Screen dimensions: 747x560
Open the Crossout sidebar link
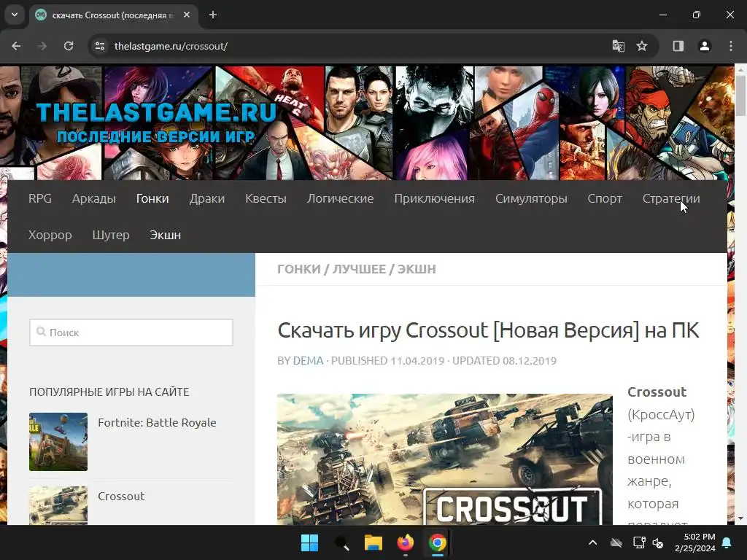121,496
